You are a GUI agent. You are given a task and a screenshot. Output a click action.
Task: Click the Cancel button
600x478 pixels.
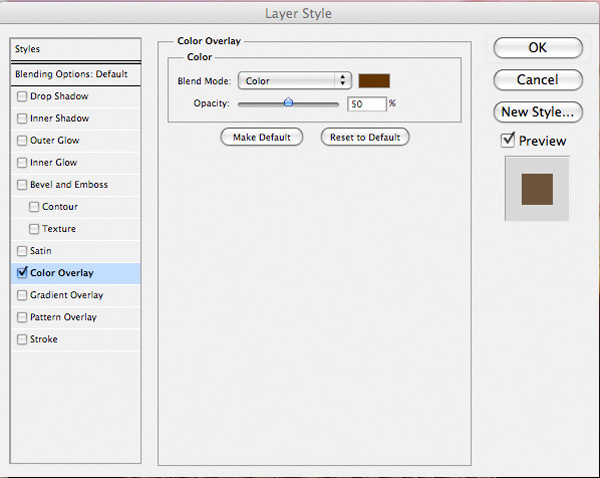[x=538, y=80]
